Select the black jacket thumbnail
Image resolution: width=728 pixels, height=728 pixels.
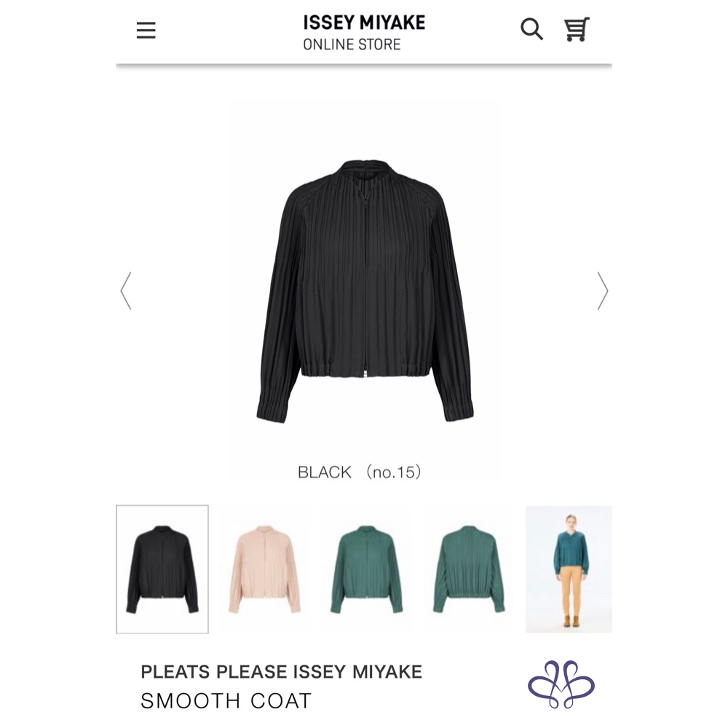162,569
